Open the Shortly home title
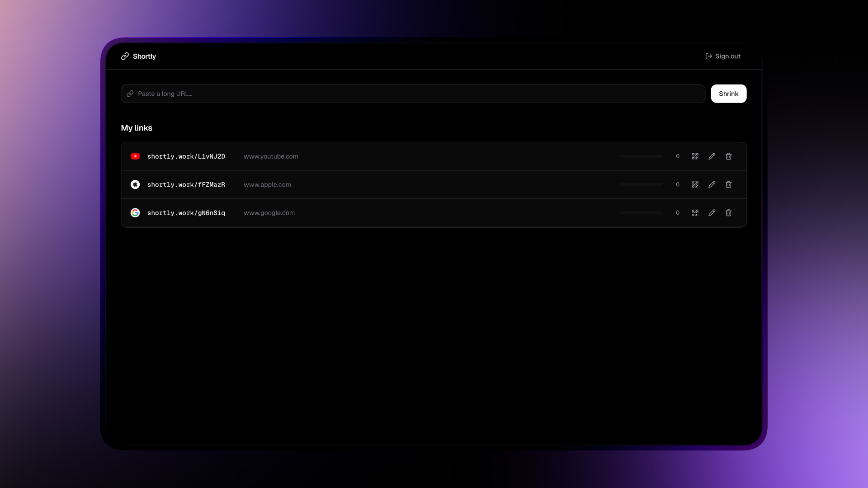The width and height of the screenshot is (868, 488). [144, 56]
